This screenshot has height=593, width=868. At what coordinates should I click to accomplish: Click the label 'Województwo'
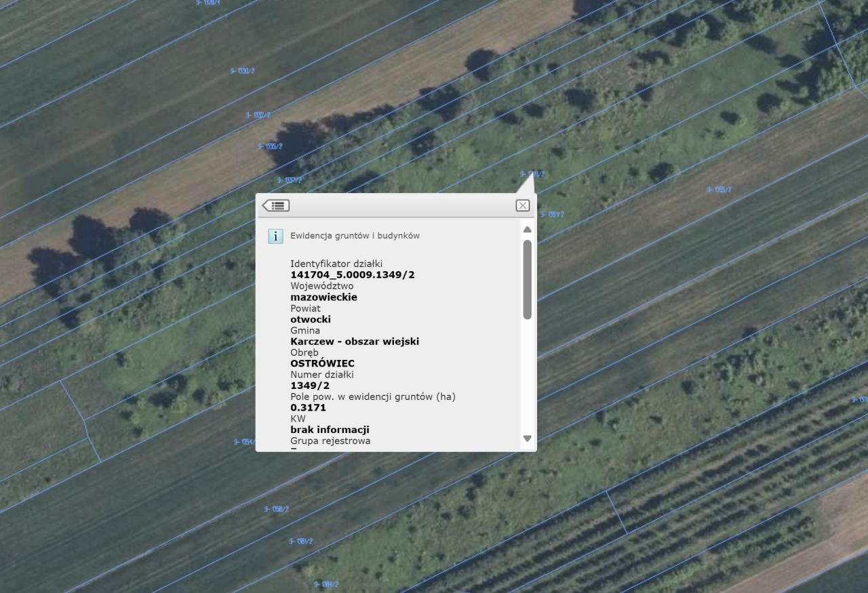[x=321, y=286]
